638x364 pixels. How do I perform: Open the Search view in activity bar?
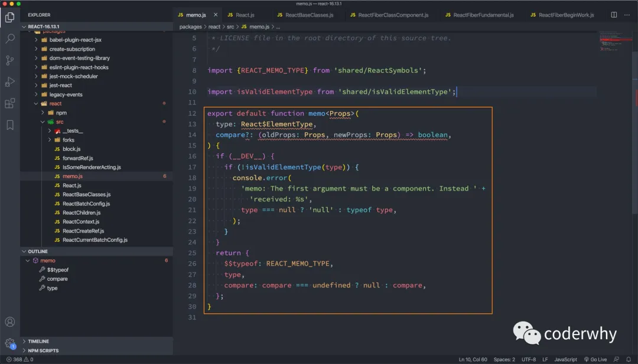[x=10, y=38]
